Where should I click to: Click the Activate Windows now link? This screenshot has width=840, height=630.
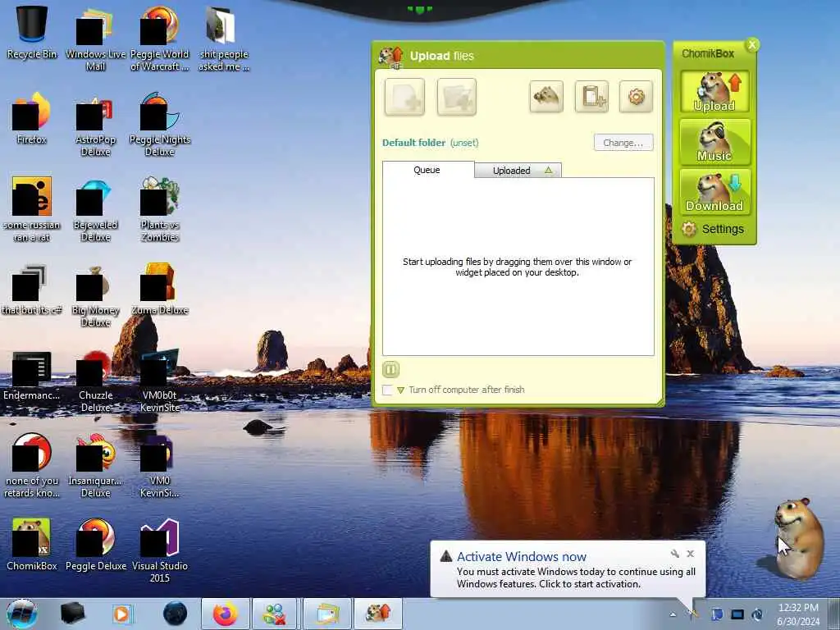[521, 557]
